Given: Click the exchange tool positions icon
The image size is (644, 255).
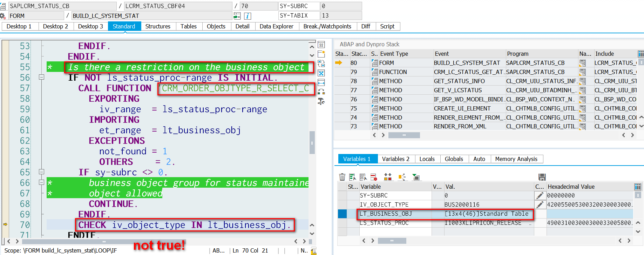Looking at the screenshot, I should (321, 92).
